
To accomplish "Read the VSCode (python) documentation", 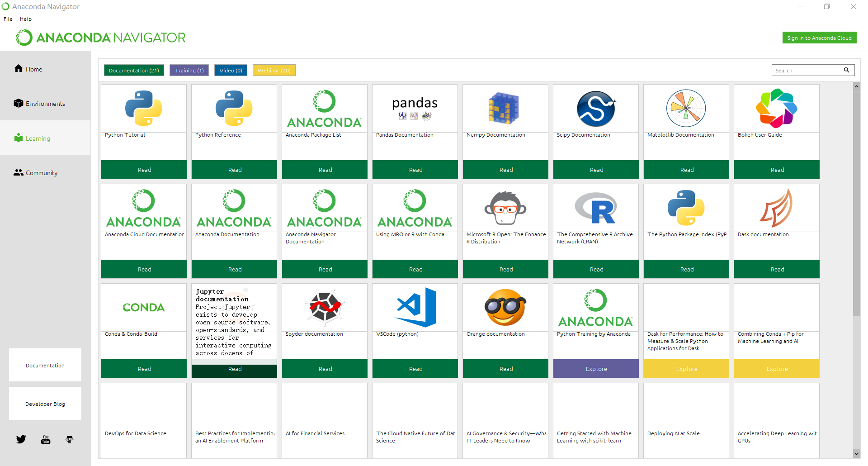I will [x=415, y=369].
